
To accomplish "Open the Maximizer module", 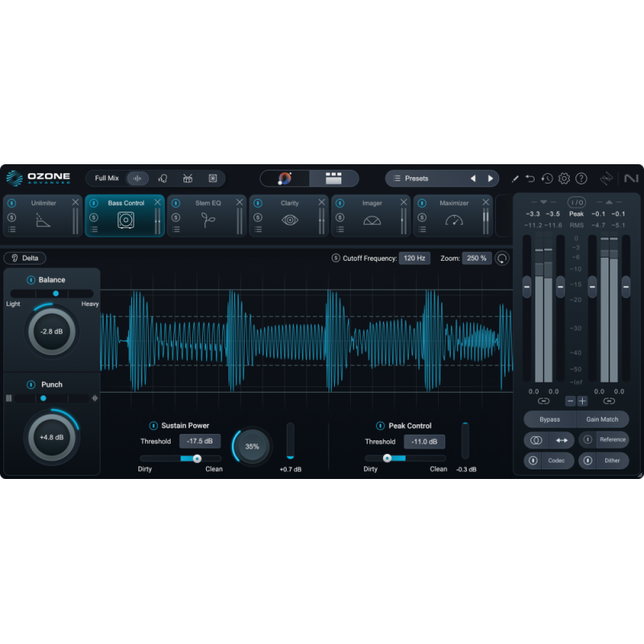I will pyautogui.click(x=452, y=202).
